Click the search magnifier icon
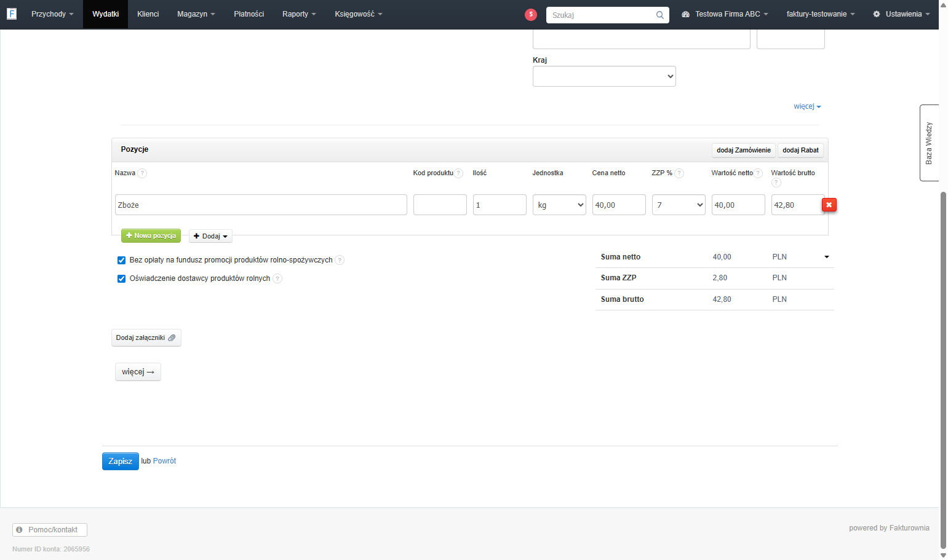 pyautogui.click(x=659, y=15)
